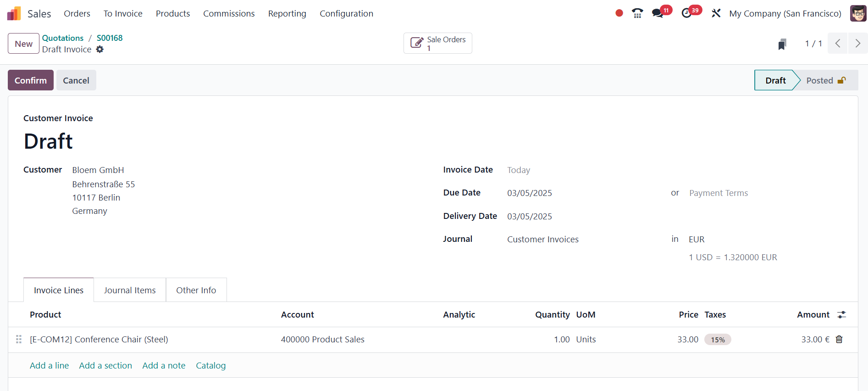The width and height of the screenshot is (868, 391).
Task: Open column options adjust icon in table header
Action: (x=841, y=315)
